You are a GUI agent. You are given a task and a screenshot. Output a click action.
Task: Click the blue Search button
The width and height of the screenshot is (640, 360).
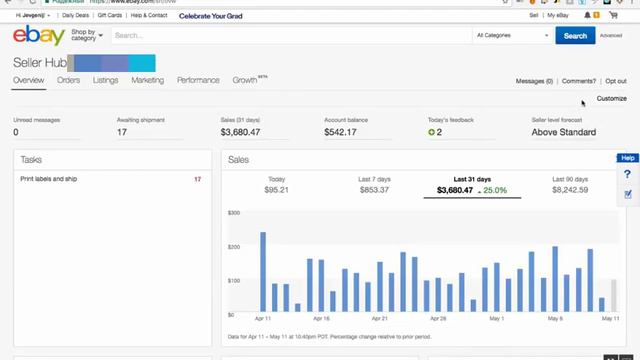[x=575, y=36]
